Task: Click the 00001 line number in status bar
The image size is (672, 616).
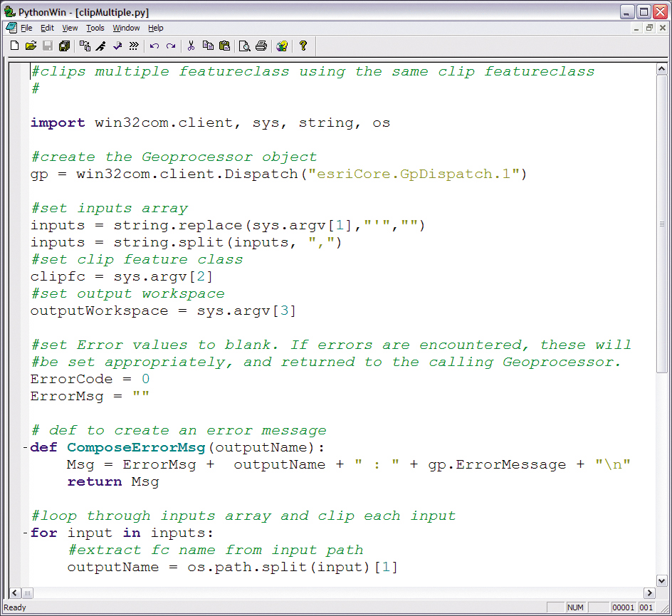Action: click(x=623, y=607)
